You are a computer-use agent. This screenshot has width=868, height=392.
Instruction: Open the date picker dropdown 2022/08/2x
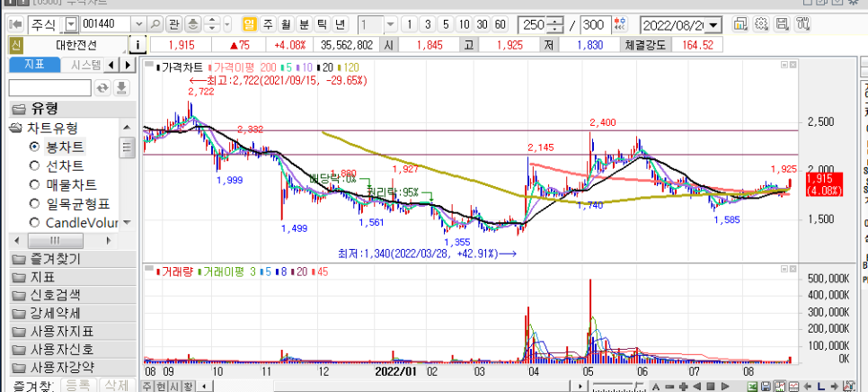point(714,25)
